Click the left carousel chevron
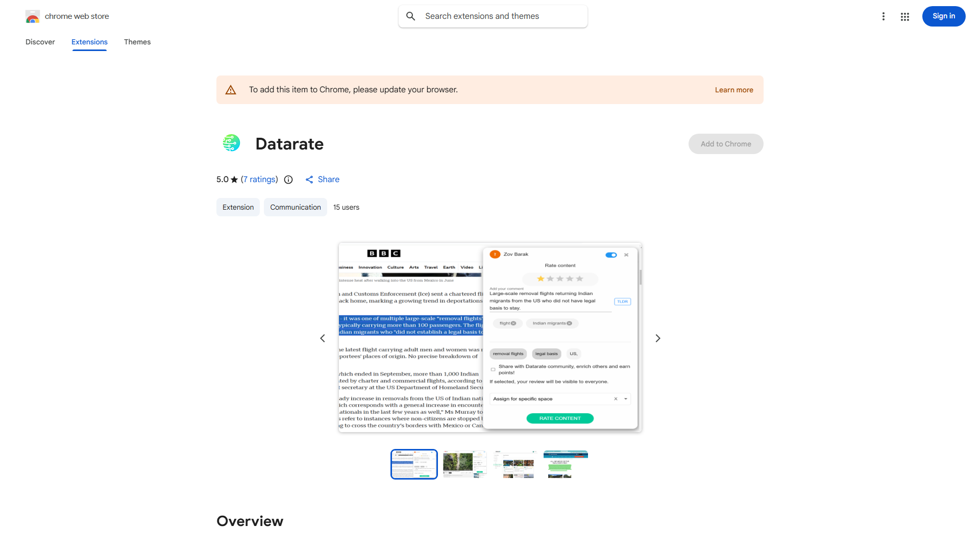The height and width of the screenshot is (551, 980). pyautogui.click(x=323, y=338)
